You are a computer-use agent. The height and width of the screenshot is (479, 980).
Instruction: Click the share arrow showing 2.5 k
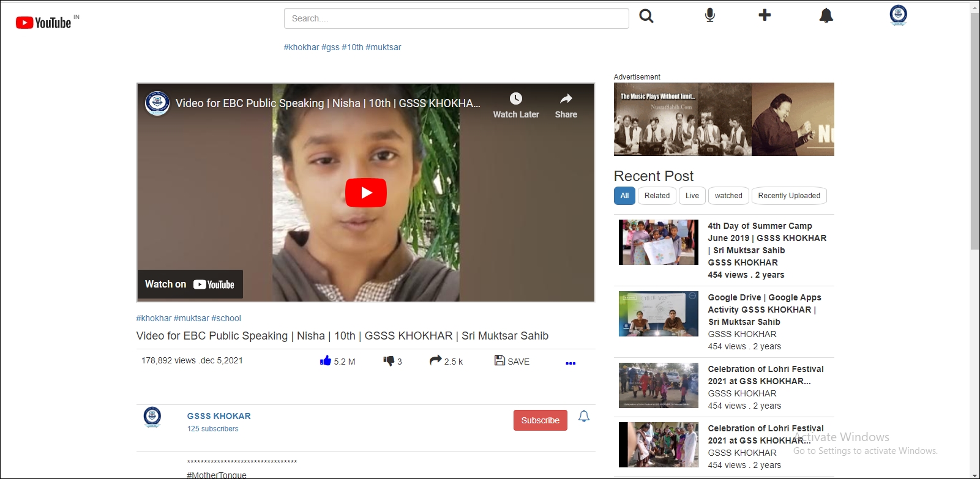[x=435, y=361]
